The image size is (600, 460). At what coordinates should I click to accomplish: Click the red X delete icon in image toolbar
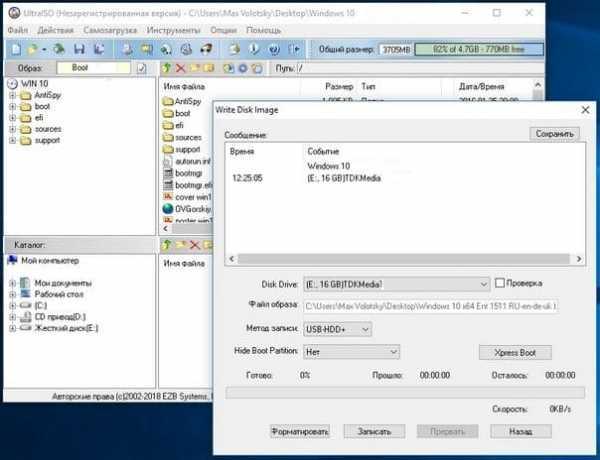tap(181, 69)
